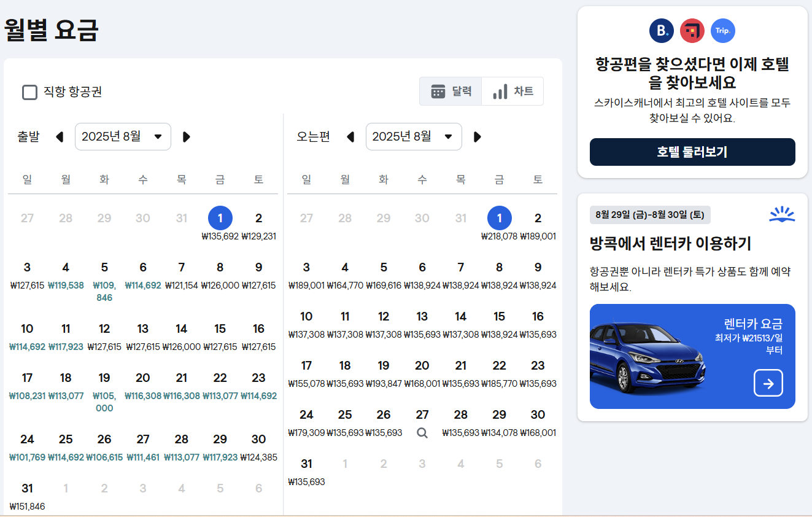Go to next departure month arrow
The image size is (812, 517).
[x=187, y=137]
